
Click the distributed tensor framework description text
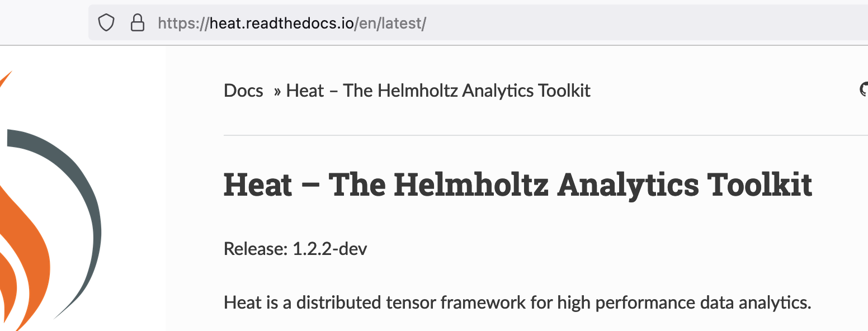click(517, 302)
